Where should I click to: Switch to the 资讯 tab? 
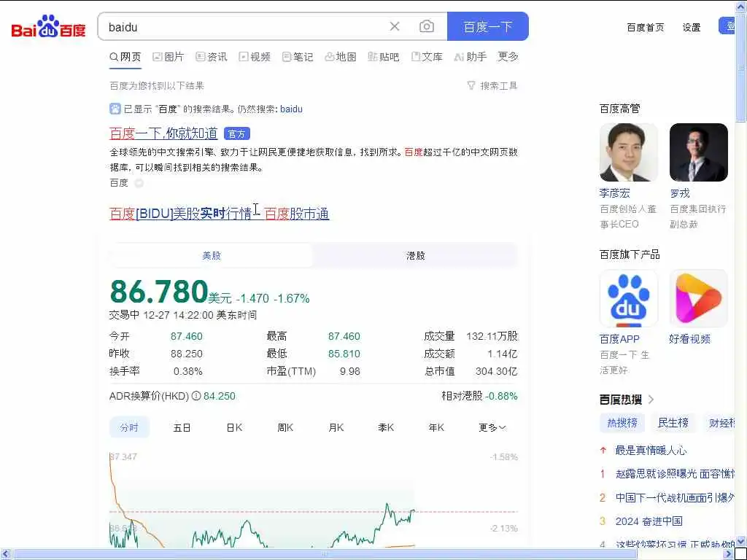[x=212, y=57]
